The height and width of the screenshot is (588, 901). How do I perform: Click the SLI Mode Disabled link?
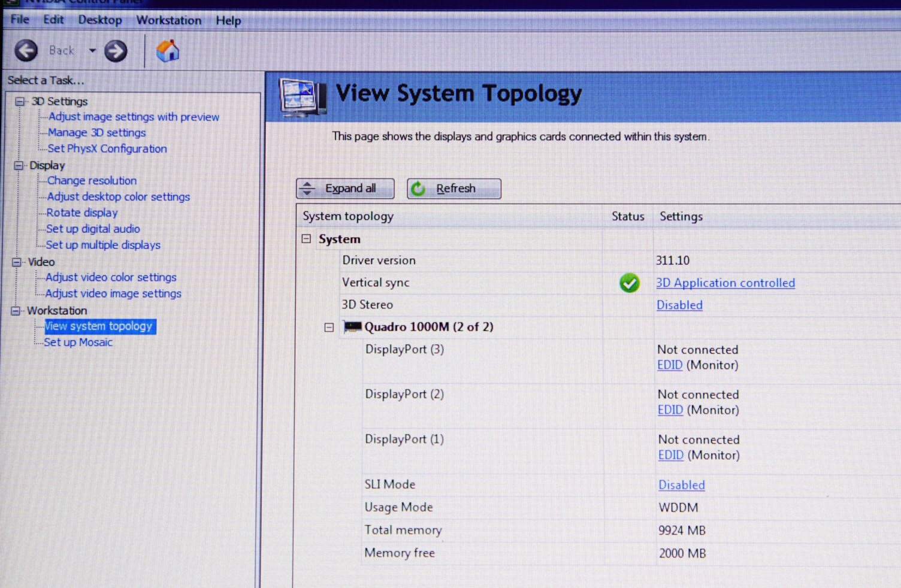[x=682, y=485]
